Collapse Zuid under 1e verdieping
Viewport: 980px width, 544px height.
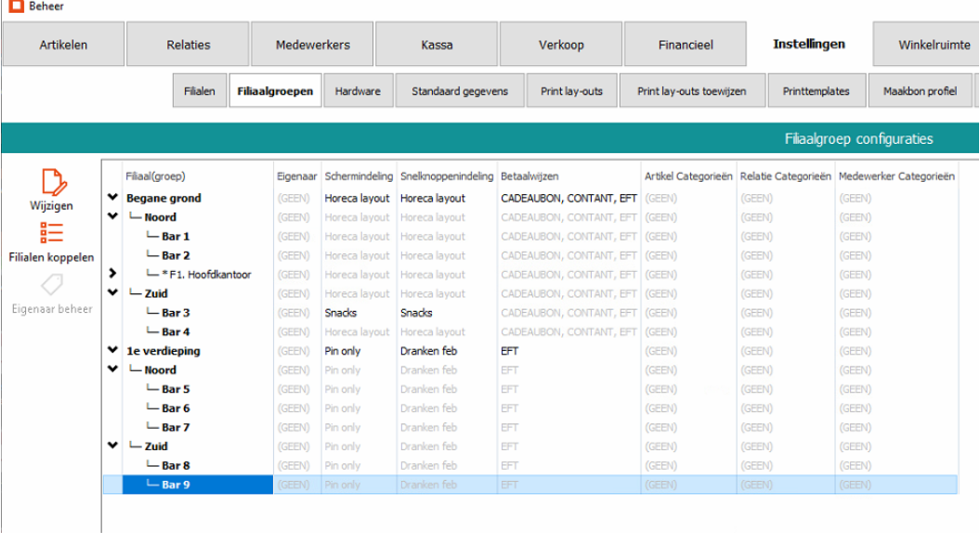click(x=112, y=446)
